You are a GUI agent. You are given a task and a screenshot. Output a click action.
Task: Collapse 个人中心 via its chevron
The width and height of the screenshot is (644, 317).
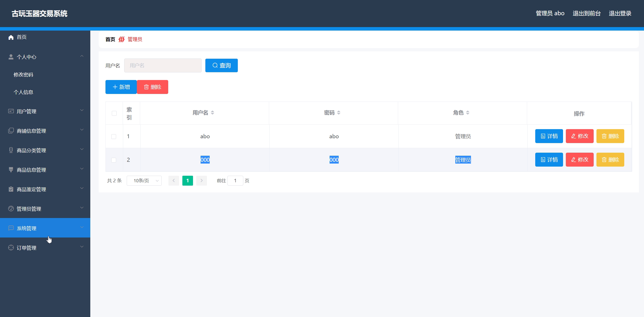(82, 56)
